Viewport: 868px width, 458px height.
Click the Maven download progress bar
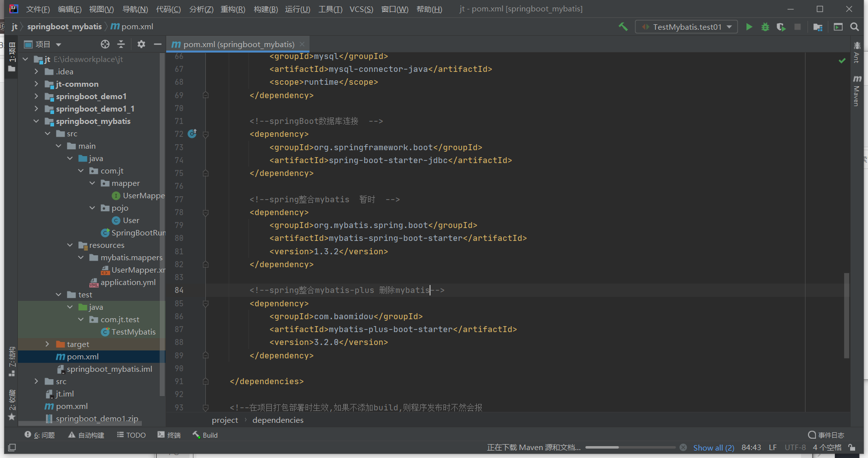coord(630,447)
